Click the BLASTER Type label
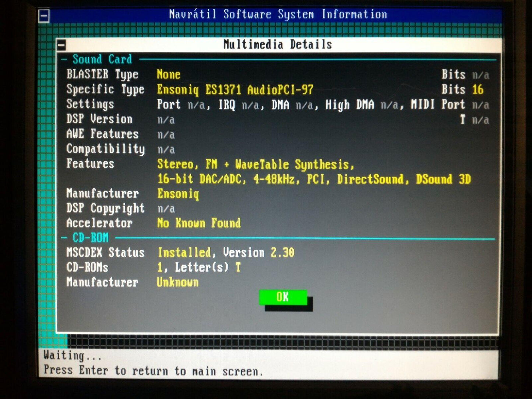This screenshot has height=399, width=532. click(102, 74)
